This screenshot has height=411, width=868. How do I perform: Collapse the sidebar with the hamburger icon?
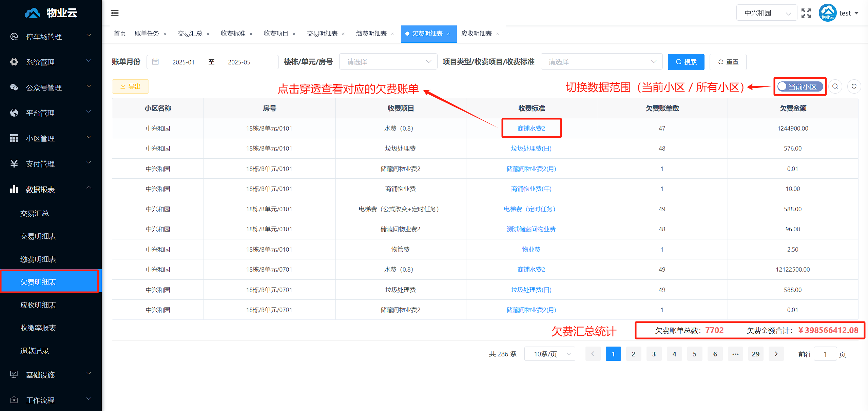115,13
